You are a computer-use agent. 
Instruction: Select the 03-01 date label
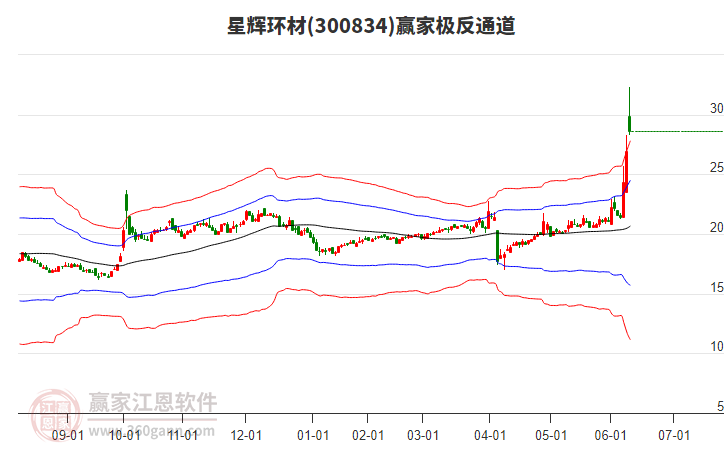(423, 436)
